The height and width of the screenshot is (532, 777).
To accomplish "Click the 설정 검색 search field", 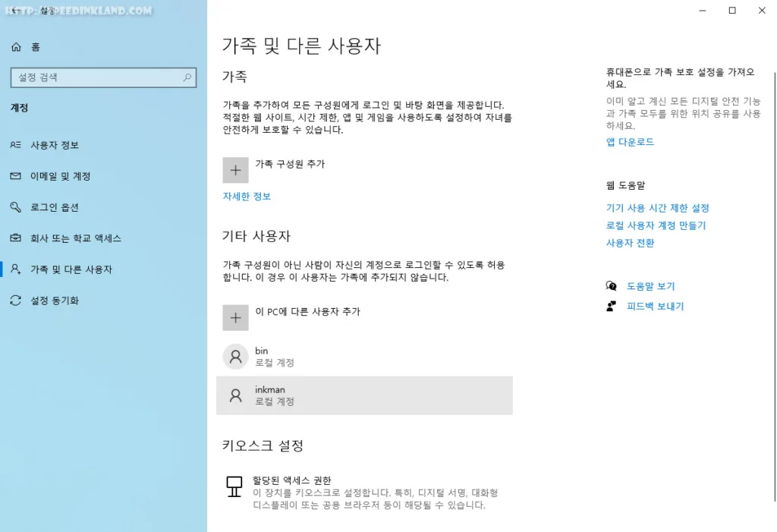I will tap(103, 77).
